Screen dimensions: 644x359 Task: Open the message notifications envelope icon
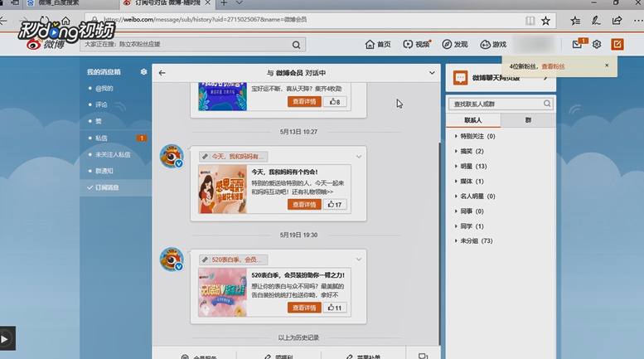tap(578, 44)
